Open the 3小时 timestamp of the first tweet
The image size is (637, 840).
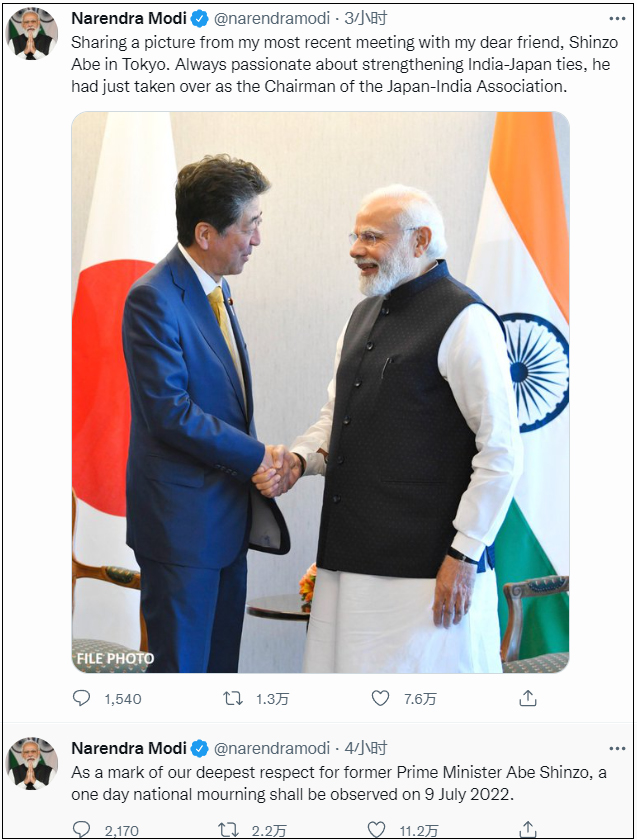pos(366,19)
